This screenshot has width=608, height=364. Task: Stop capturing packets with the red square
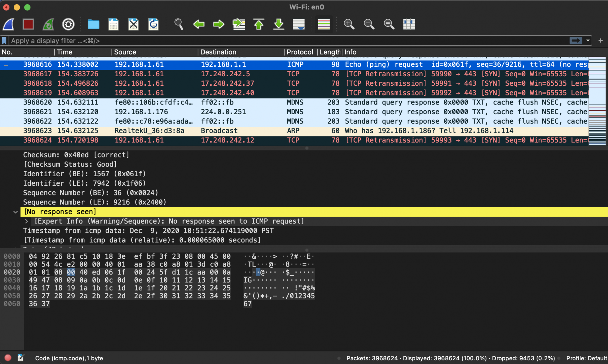pos(28,24)
